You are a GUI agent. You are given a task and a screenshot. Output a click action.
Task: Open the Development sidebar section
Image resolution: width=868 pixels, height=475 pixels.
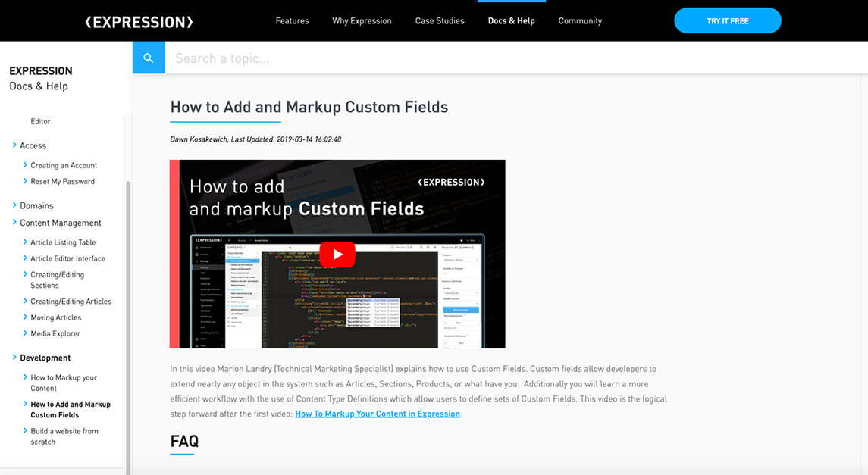click(x=45, y=358)
